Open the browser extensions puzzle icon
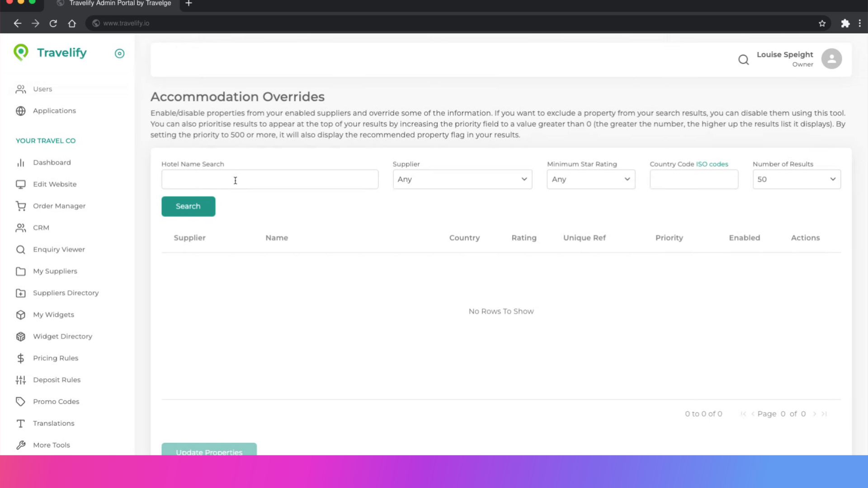The width and height of the screenshot is (868, 488). (845, 23)
